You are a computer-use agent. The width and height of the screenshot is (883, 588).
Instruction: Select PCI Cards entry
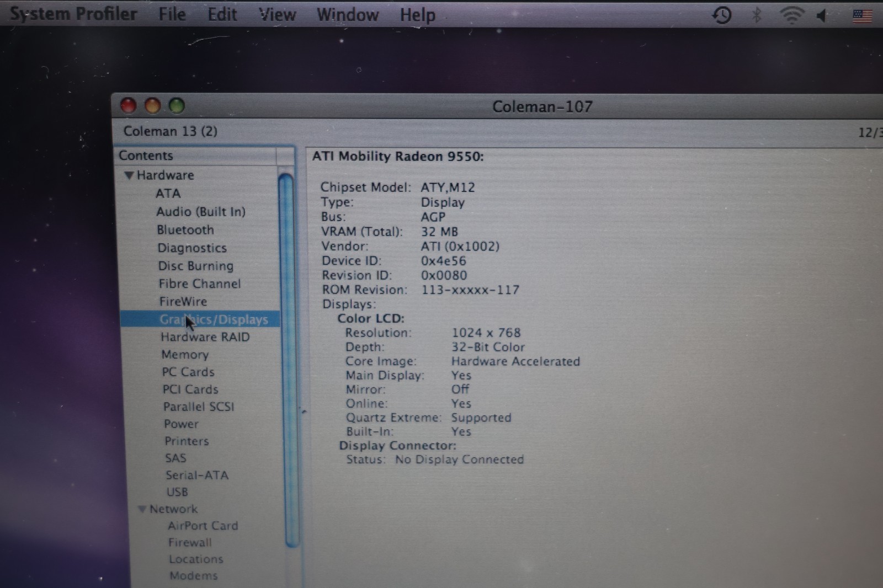190,389
